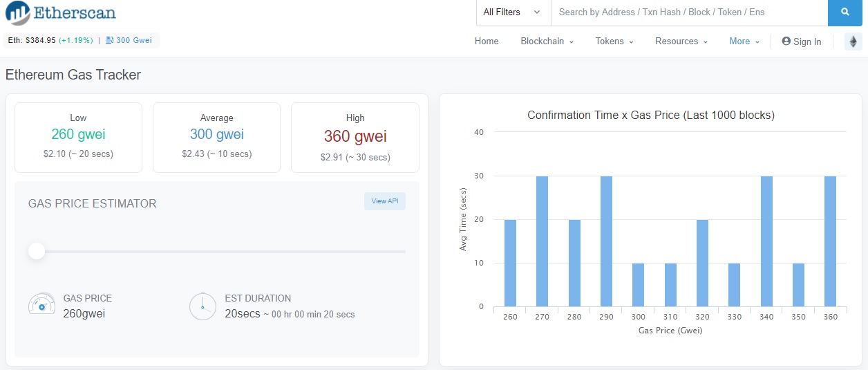This screenshot has width=868, height=370.
Task: Expand the Tokens menu
Action: pos(614,41)
